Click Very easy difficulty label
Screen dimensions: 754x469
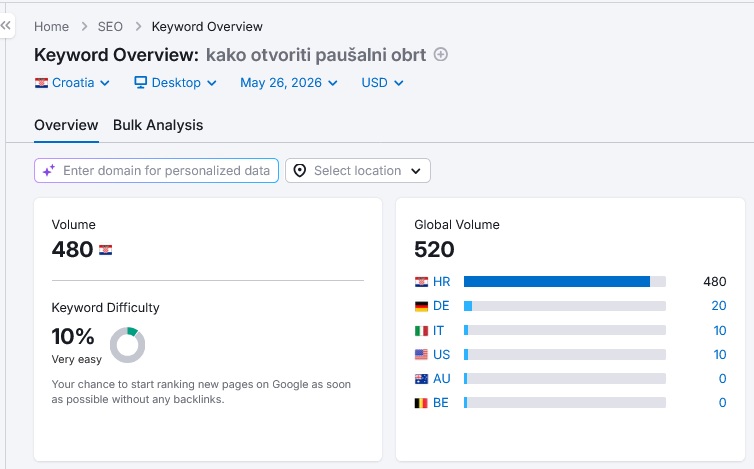[x=76, y=359]
